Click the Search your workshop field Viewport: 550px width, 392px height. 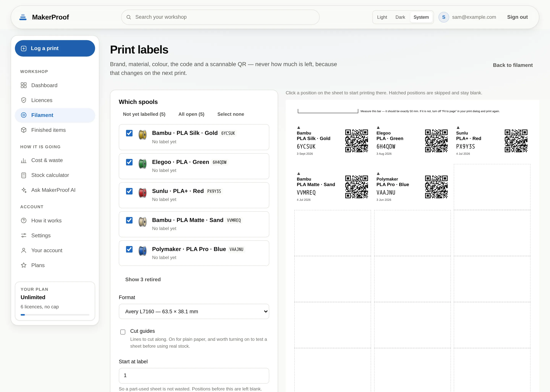[220, 17]
